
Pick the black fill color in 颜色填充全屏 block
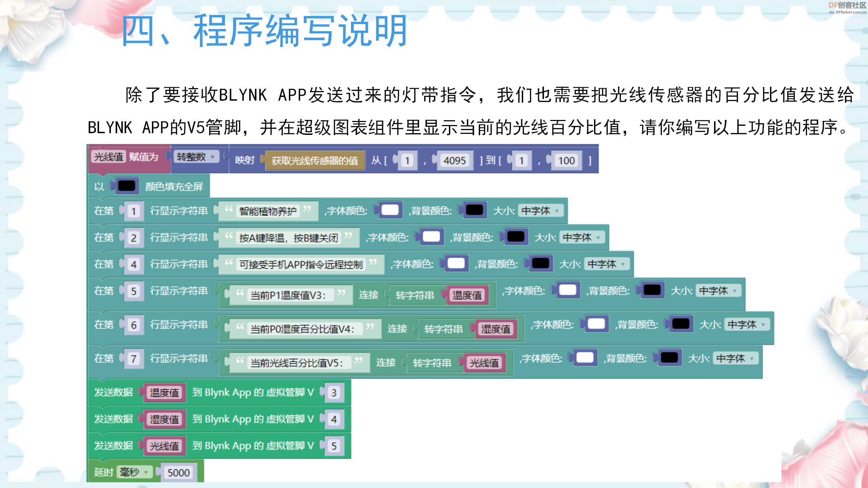point(126,186)
